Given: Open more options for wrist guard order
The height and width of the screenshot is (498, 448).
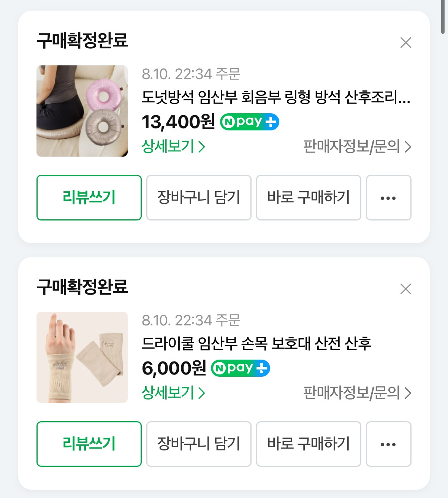Looking at the screenshot, I should [x=388, y=444].
